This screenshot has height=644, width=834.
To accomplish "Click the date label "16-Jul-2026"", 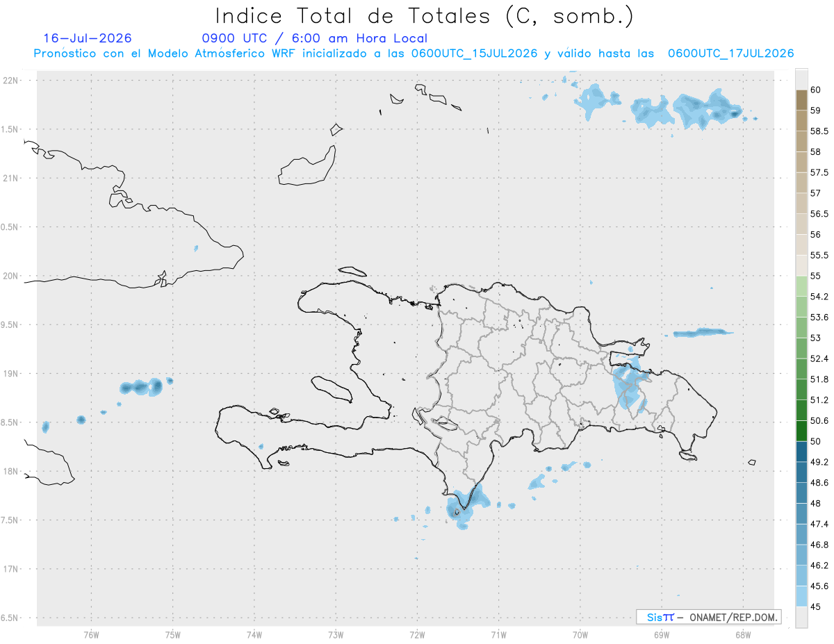I will point(88,38).
